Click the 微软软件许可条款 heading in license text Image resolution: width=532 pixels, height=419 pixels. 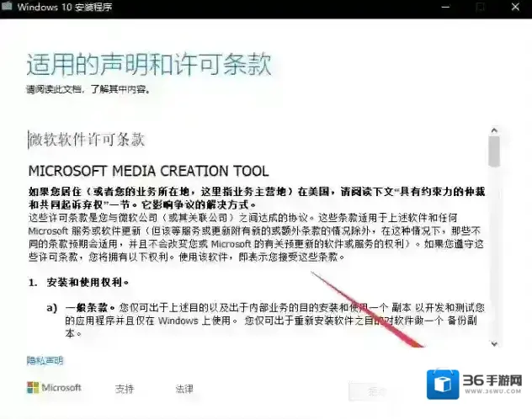(87, 140)
